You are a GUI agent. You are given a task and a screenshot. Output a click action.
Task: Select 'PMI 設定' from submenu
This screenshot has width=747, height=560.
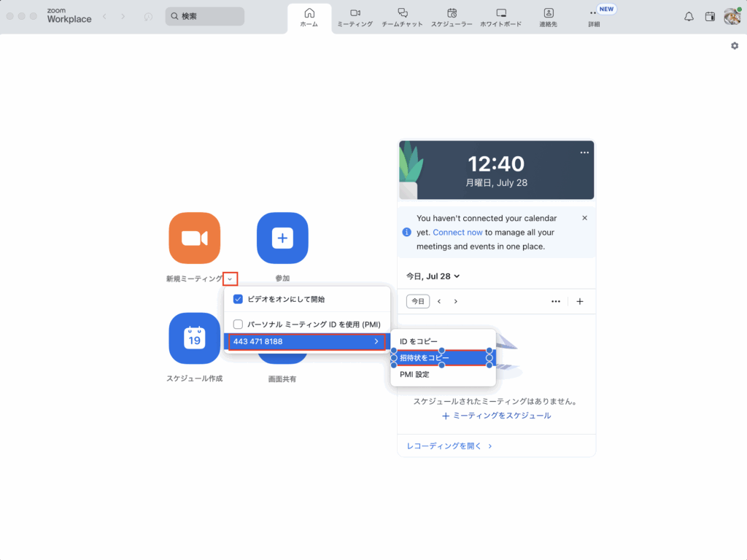point(443,374)
